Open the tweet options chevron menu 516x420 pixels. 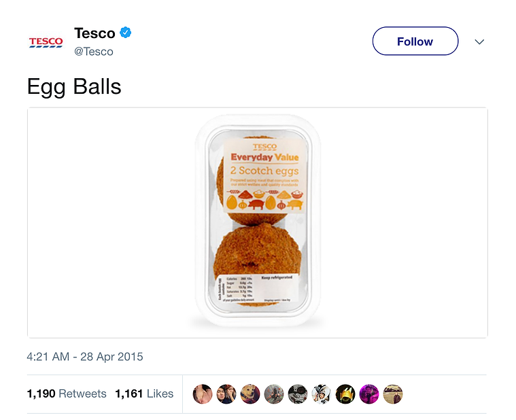pyautogui.click(x=479, y=41)
